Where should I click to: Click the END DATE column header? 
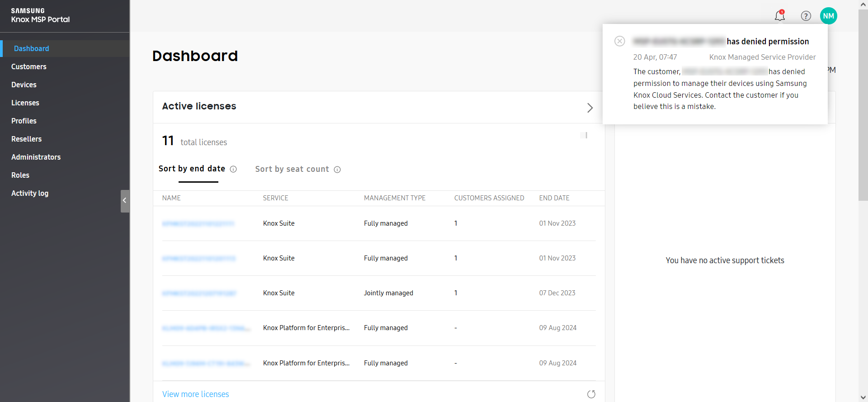point(554,198)
